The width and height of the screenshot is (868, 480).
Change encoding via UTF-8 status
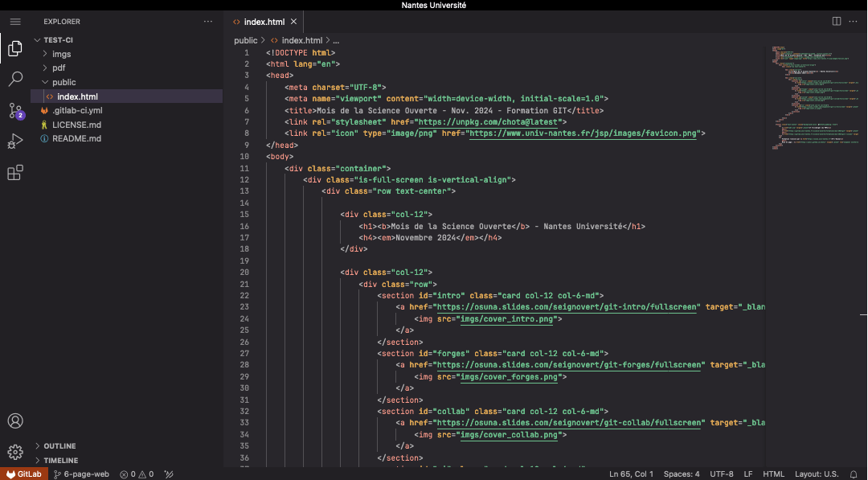(721, 474)
